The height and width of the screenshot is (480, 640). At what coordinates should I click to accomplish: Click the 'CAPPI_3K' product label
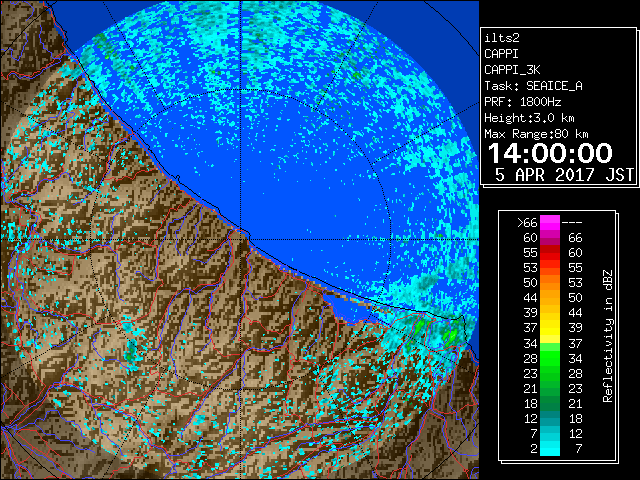[x=512, y=70]
